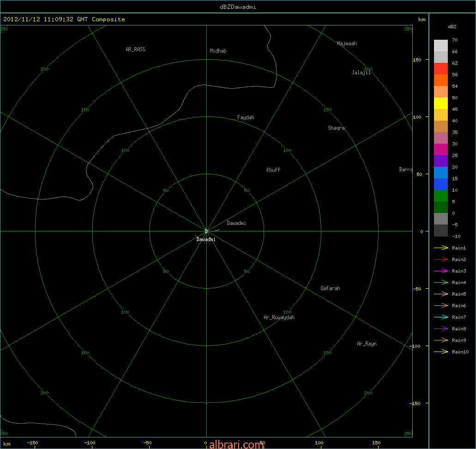Click the green Rain4 arrow icon

[x=441, y=283]
